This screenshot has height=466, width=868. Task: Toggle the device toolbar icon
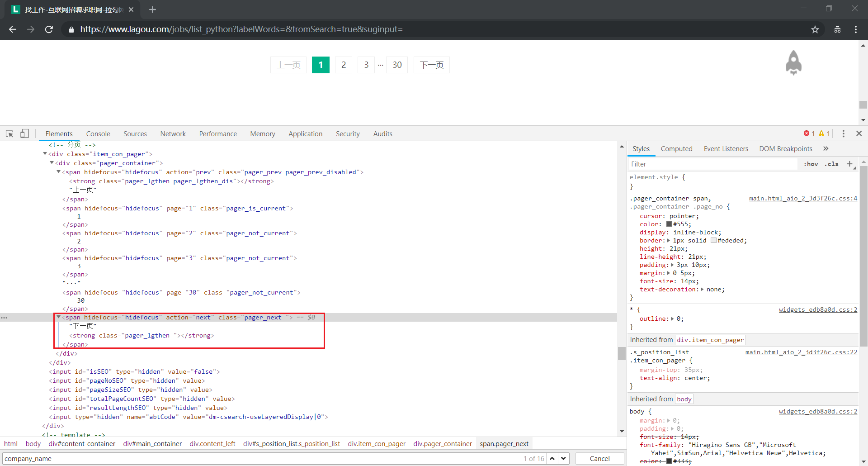(24, 133)
